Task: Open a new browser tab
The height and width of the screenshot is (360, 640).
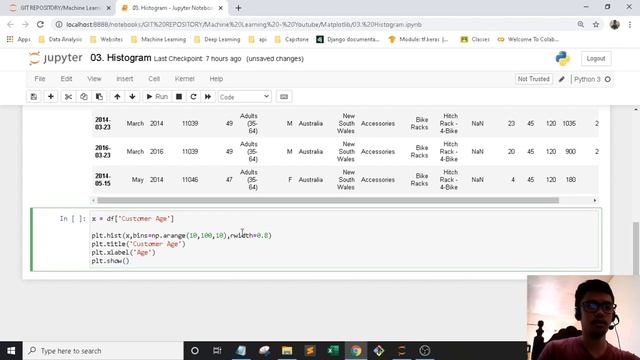Action: [x=238, y=8]
